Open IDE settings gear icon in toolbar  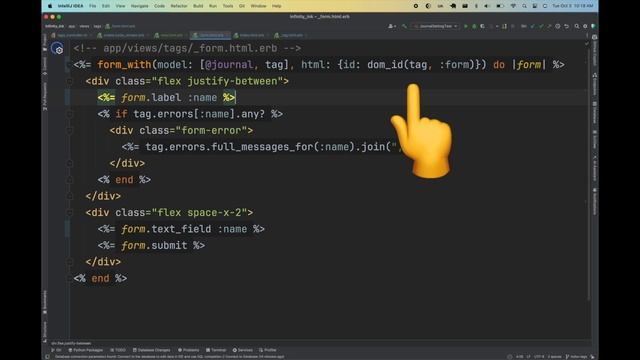point(585,26)
